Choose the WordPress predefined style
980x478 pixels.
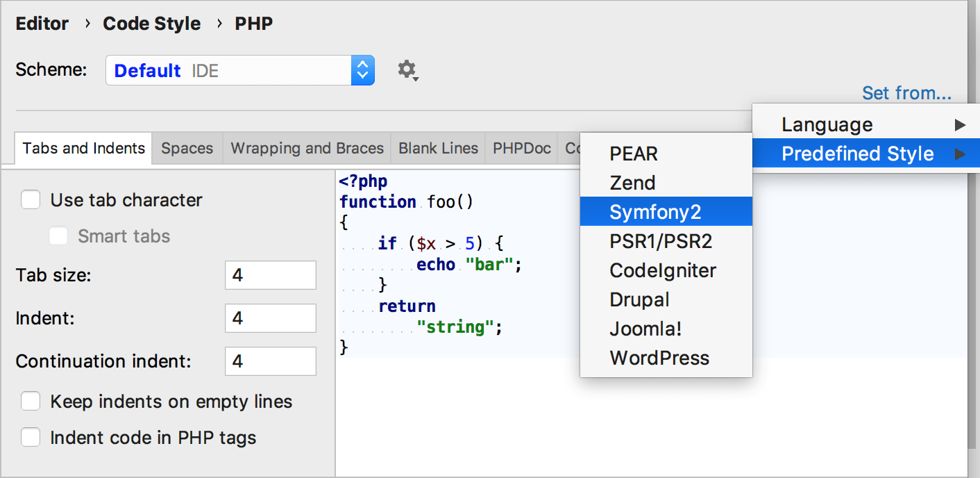click(x=659, y=358)
